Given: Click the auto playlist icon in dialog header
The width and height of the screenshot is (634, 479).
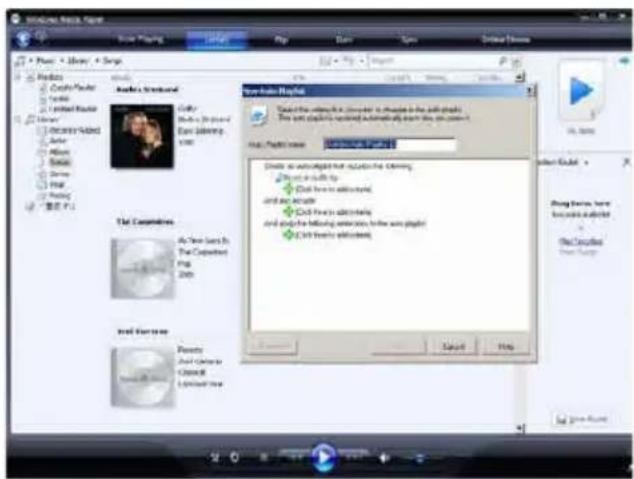Looking at the screenshot, I should pos(259,115).
